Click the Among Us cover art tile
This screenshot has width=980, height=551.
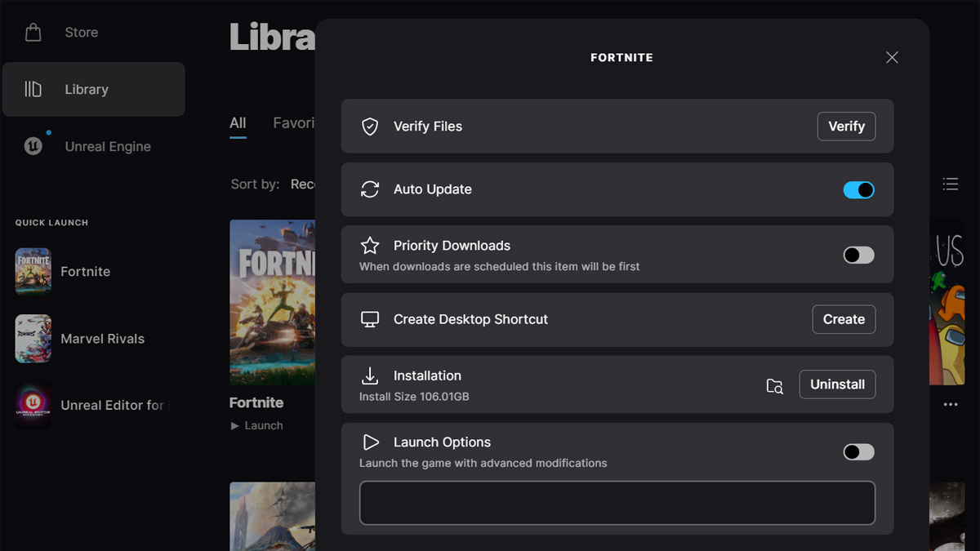click(947, 302)
